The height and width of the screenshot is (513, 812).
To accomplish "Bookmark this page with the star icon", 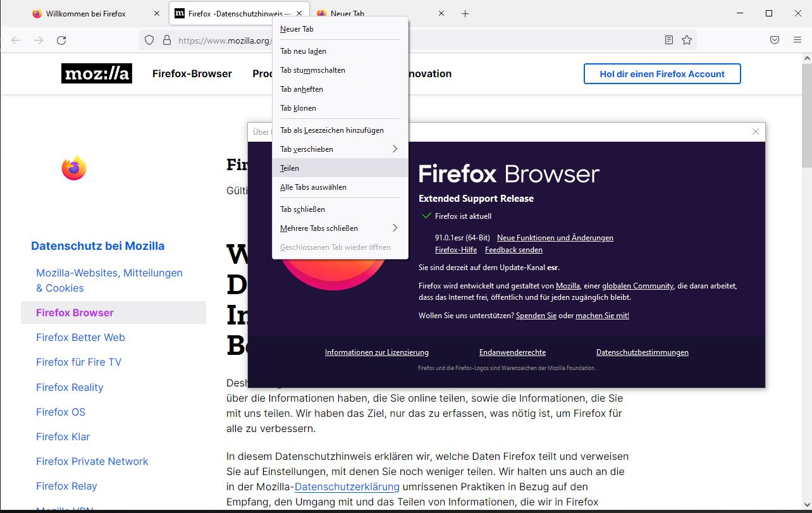I will (687, 40).
